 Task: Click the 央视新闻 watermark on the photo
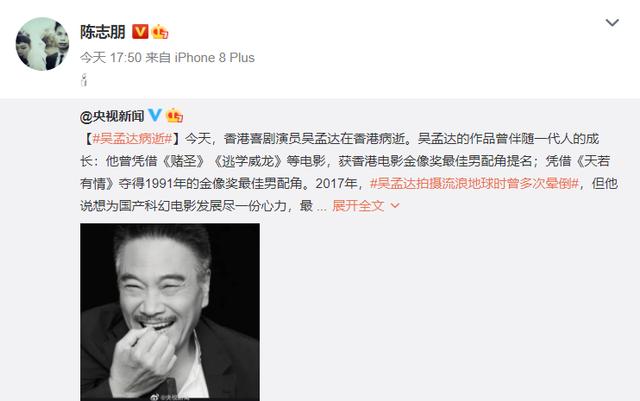click(170, 397)
